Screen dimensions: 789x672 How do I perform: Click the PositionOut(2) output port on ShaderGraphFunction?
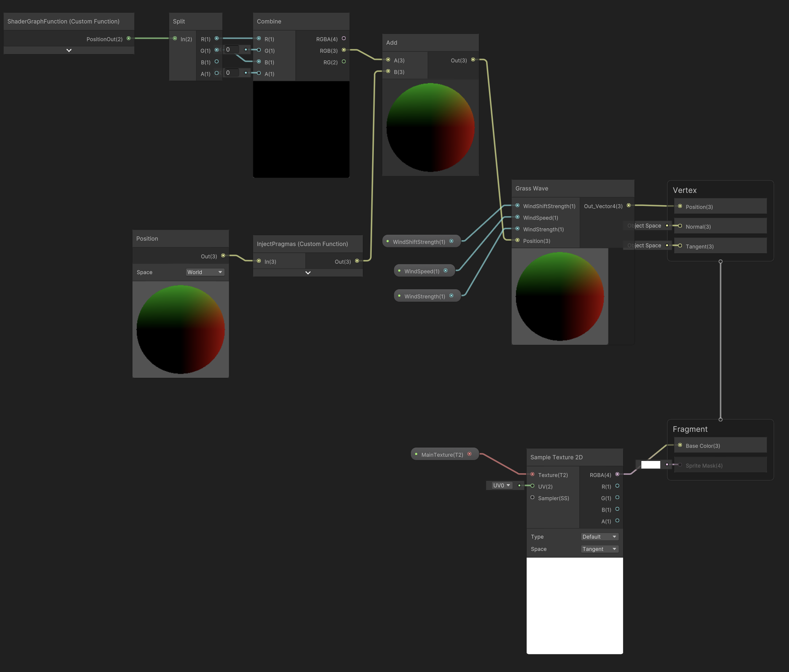pos(129,39)
